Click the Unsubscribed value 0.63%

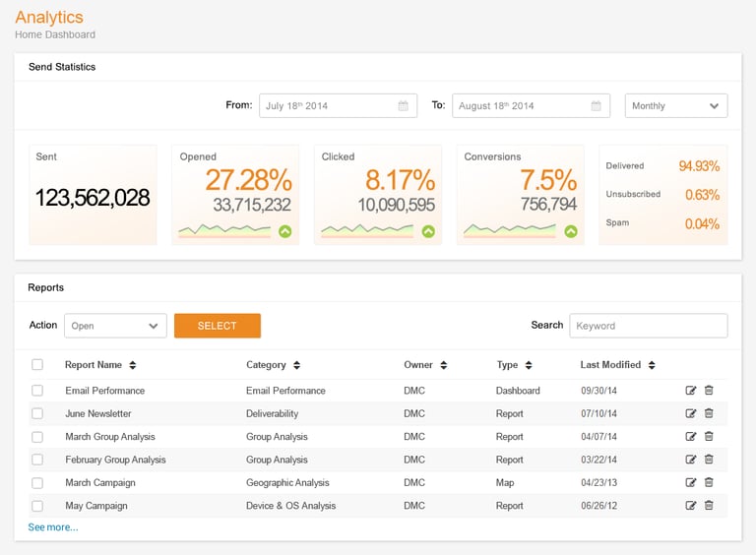click(x=703, y=195)
